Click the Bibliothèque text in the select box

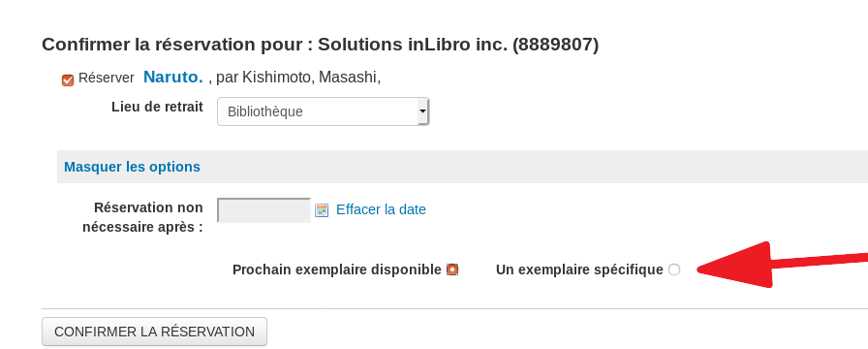tap(265, 111)
